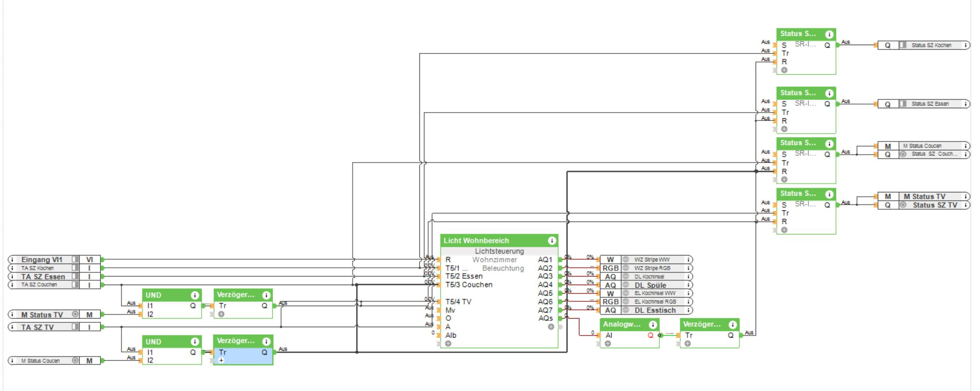Click info icon of Status SZ Kochen output
Screen dimensions: 980x391
[x=965, y=45]
